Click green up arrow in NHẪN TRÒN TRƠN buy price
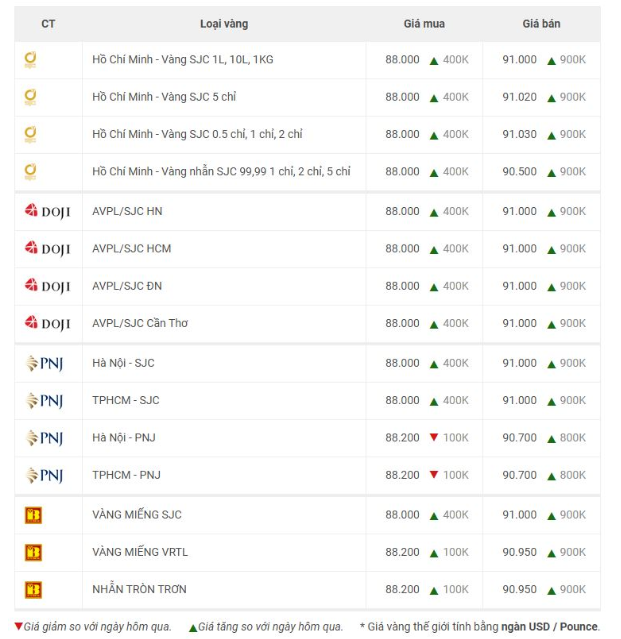Viewport: 621px width, 639px height. point(434,591)
